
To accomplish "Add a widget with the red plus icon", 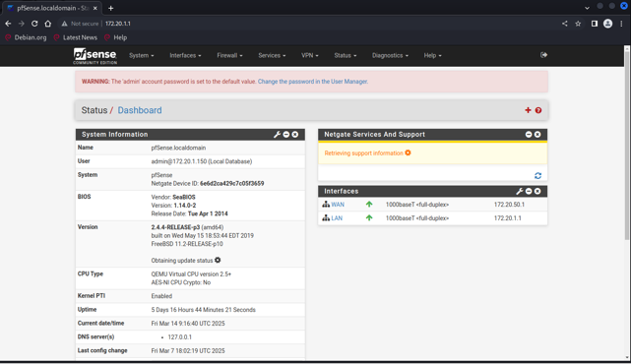I will pyautogui.click(x=528, y=110).
